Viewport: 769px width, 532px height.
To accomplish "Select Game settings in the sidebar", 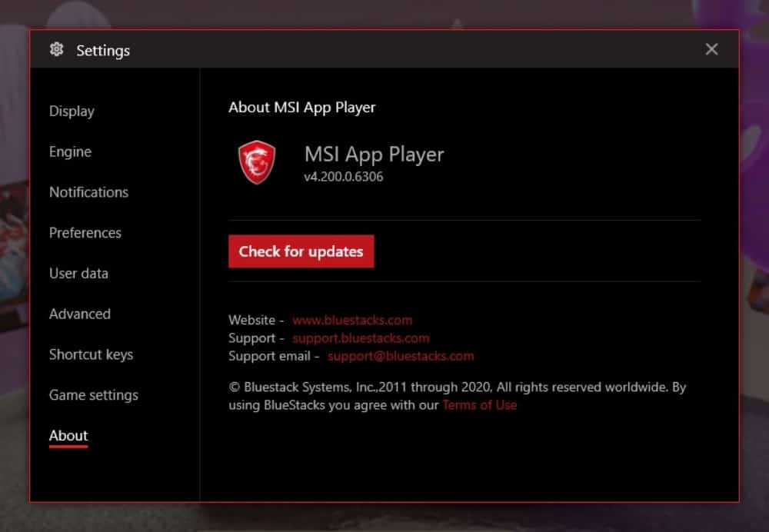I will 93,395.
